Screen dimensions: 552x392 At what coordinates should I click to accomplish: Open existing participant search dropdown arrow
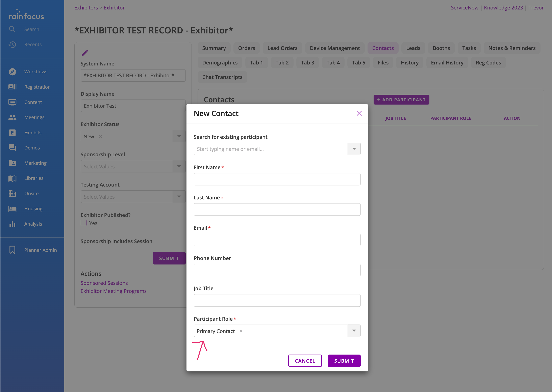354,149
